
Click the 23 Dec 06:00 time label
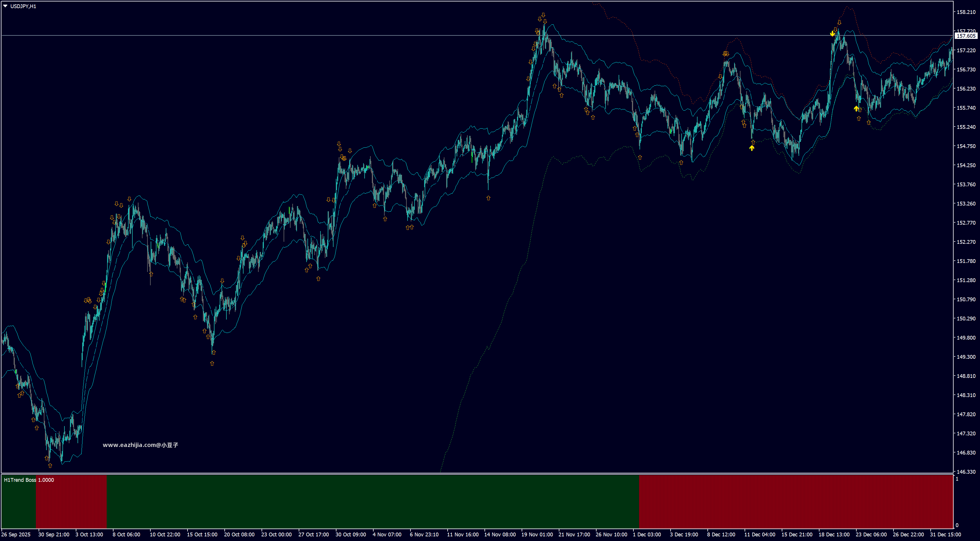[x=871, y=535]
